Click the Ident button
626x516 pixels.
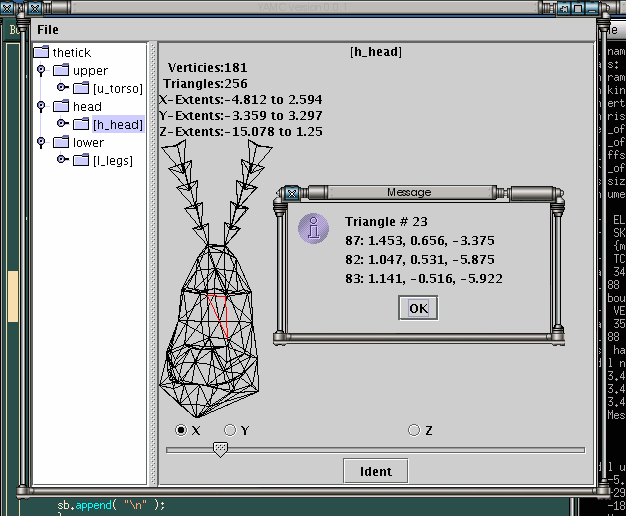[376, 471]
